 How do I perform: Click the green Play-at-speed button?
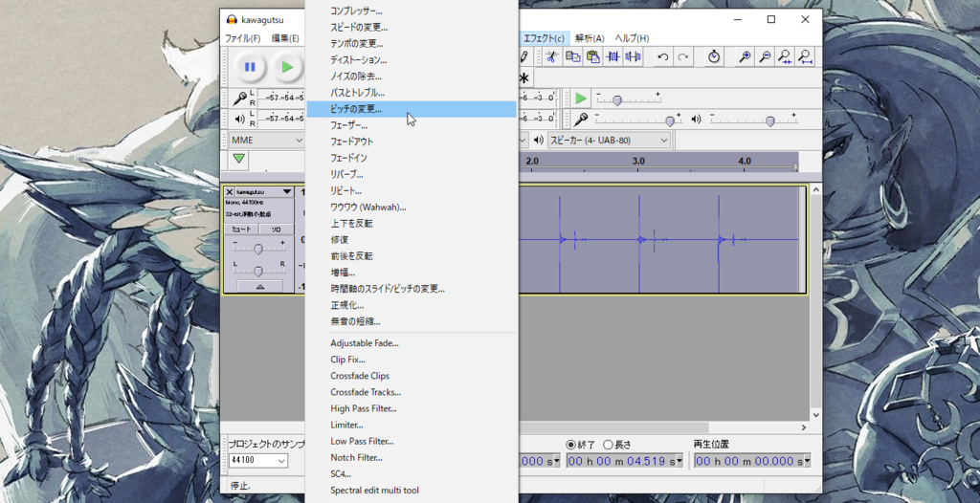click(x=581, y=98)
